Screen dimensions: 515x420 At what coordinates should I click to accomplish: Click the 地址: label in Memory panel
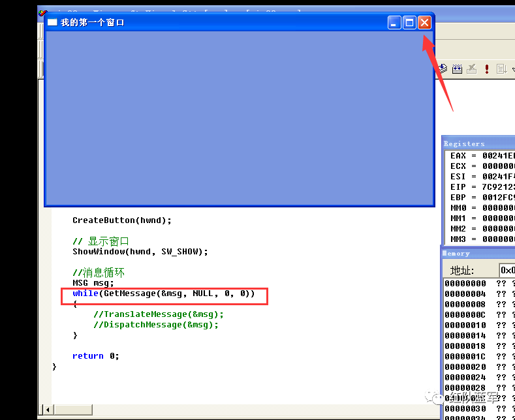[462, 271]
